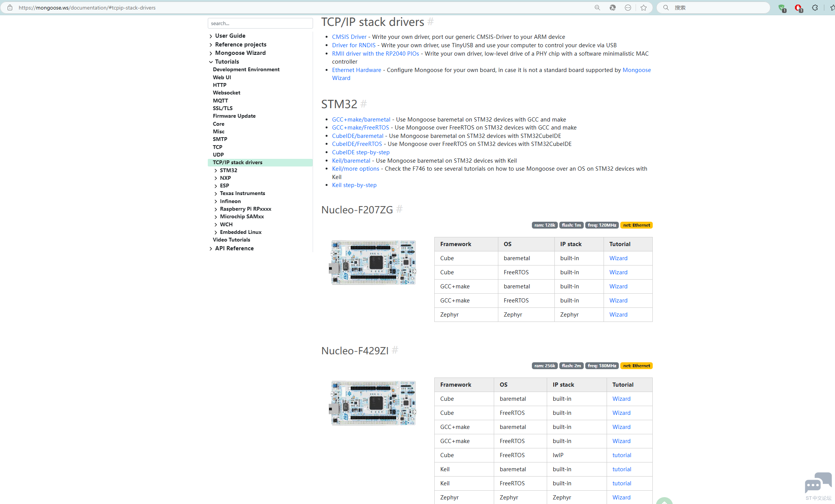
Task: Click anchor hash next to Nucleo-F429ZI heading
Action: [395, 350]
